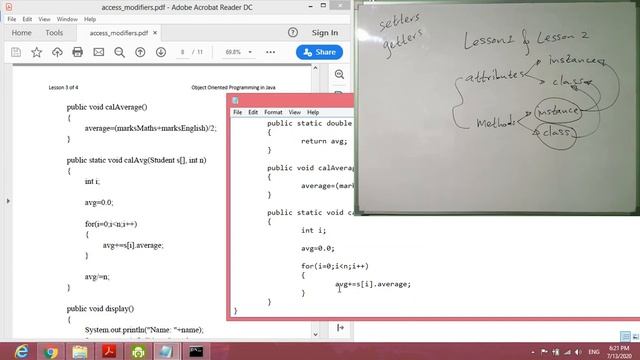
Task: Go to next page with down arrow
Action: coord(161,52)
